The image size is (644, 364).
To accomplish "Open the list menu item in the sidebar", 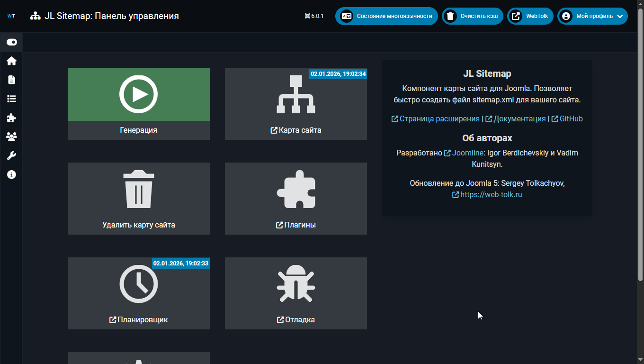I will tap(11, 99).
